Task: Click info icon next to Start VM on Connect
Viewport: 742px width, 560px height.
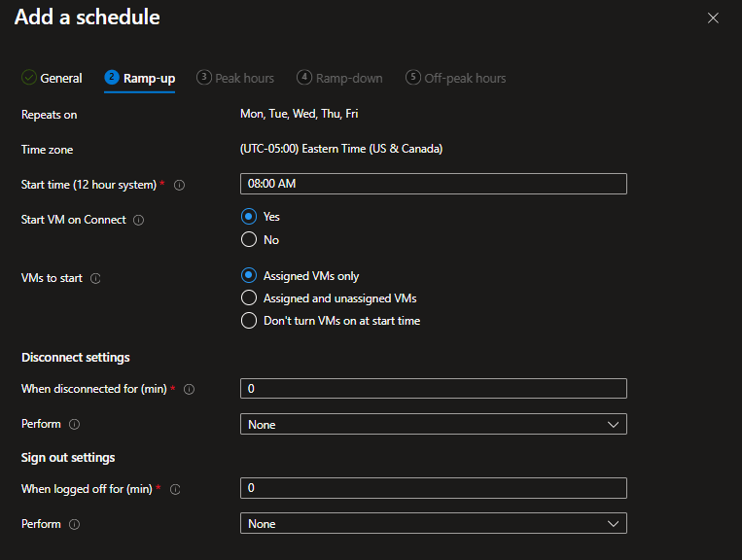Action: (x=138, y=221)
